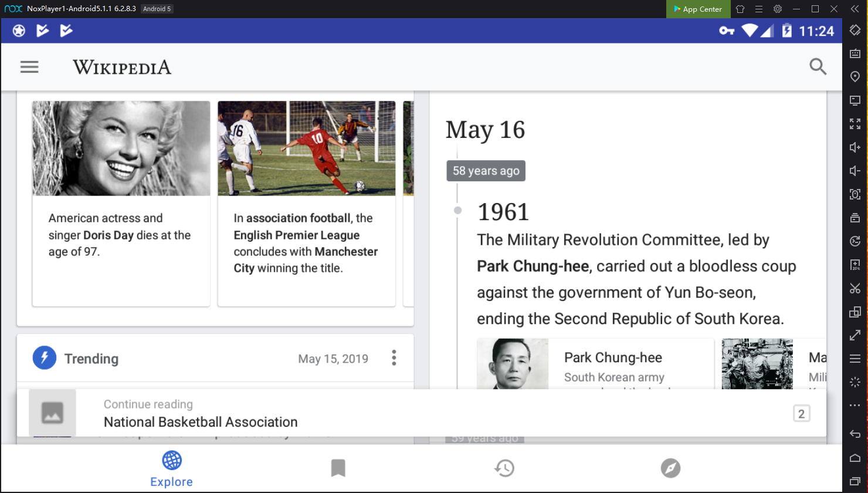
Task: Click the May 15, 2019 date
Action: [333, 359]
